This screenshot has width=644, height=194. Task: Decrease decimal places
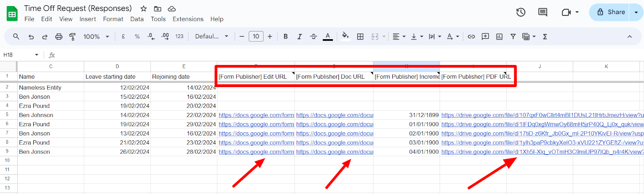click(x=151, y=36)
